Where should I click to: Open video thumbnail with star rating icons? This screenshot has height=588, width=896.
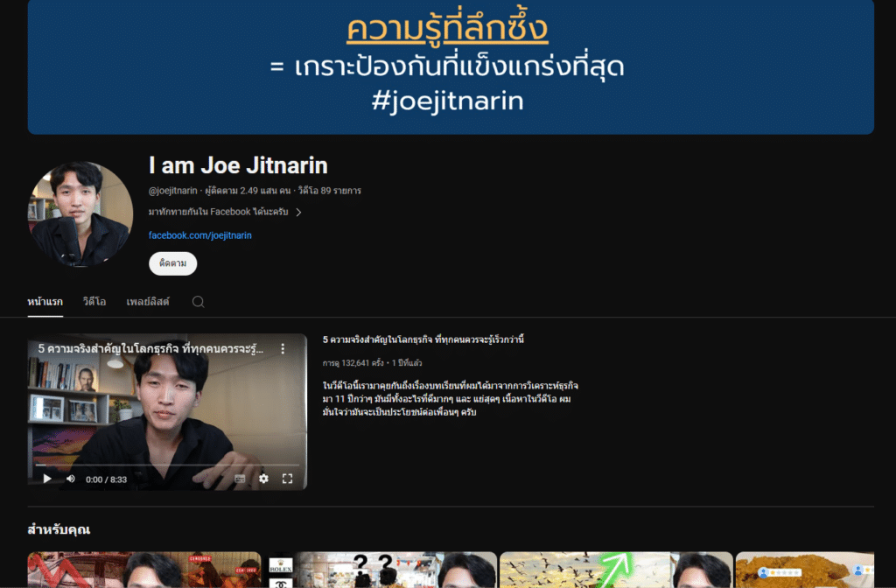pyautogui.click(x=805, y=569)
